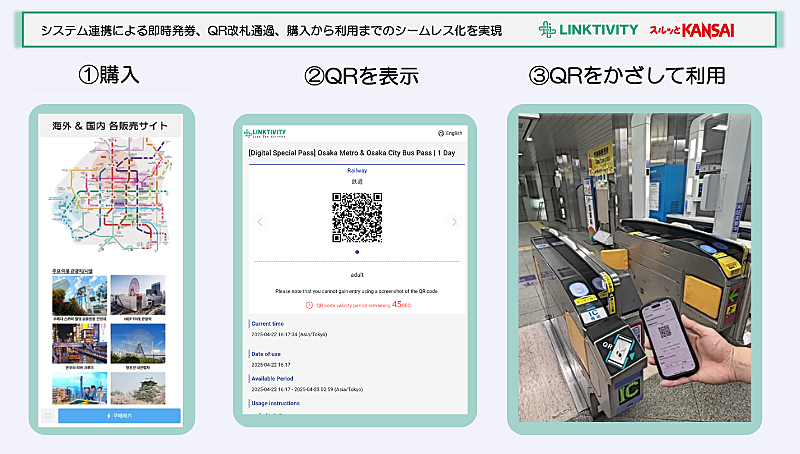
Task: Click the large LINKTIVITY logo in banner
Action: coord(588,30)
